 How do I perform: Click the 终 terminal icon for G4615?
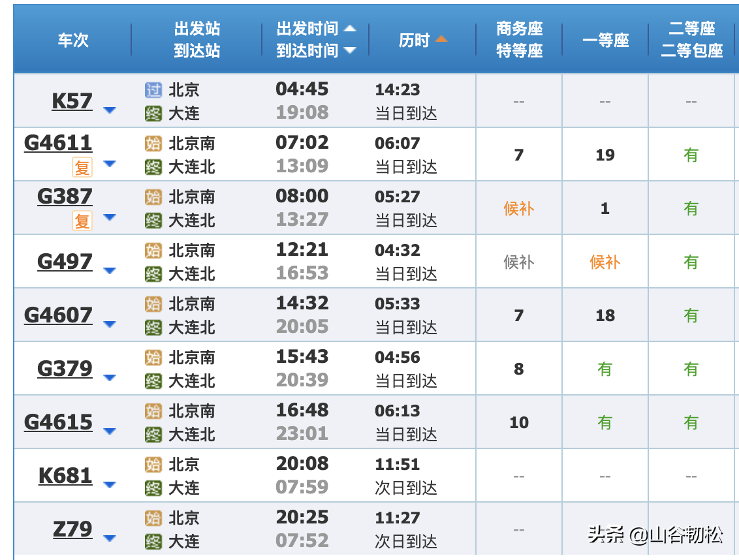(153, 434)
